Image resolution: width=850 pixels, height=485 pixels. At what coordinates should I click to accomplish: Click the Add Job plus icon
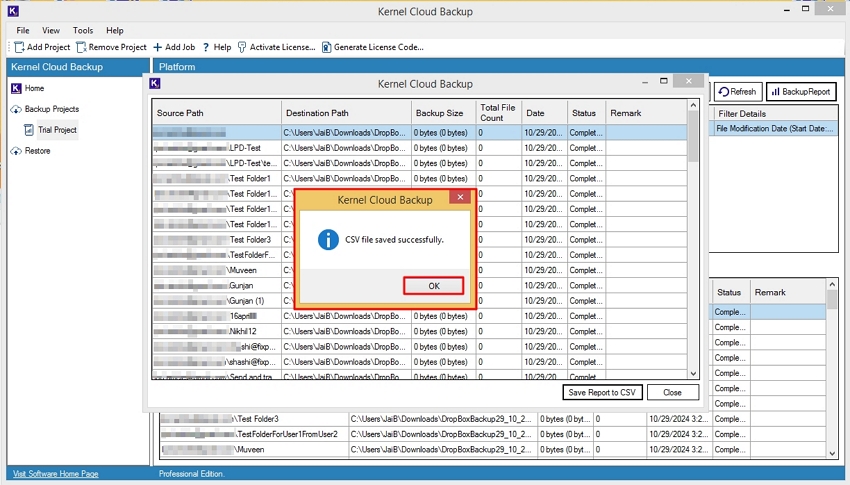click(158, 47)
